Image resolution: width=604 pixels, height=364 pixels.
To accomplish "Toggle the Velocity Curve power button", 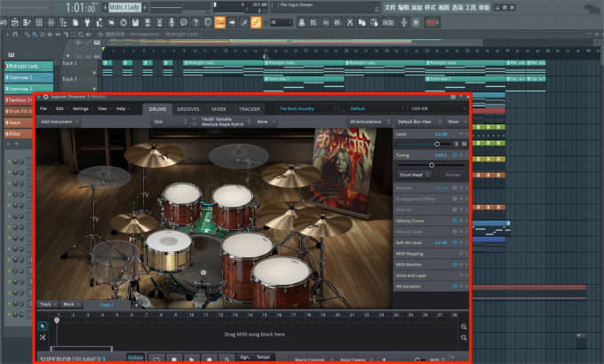I will (455, 221).
